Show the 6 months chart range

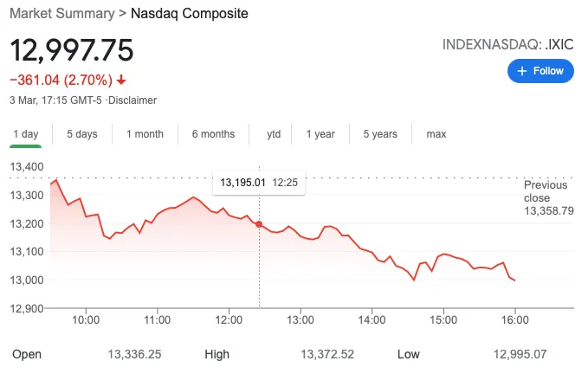[213, 134]
